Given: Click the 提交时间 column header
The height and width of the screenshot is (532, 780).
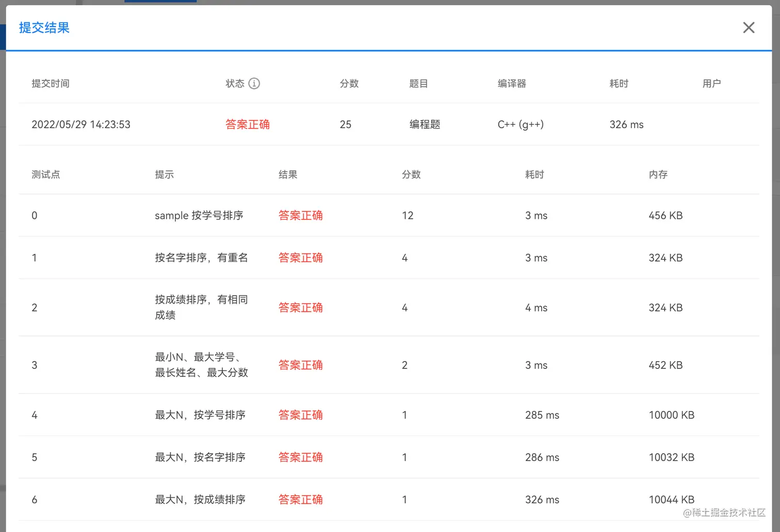Looking at the screenshot, I should pyautogui.click(x=51, y=84).
